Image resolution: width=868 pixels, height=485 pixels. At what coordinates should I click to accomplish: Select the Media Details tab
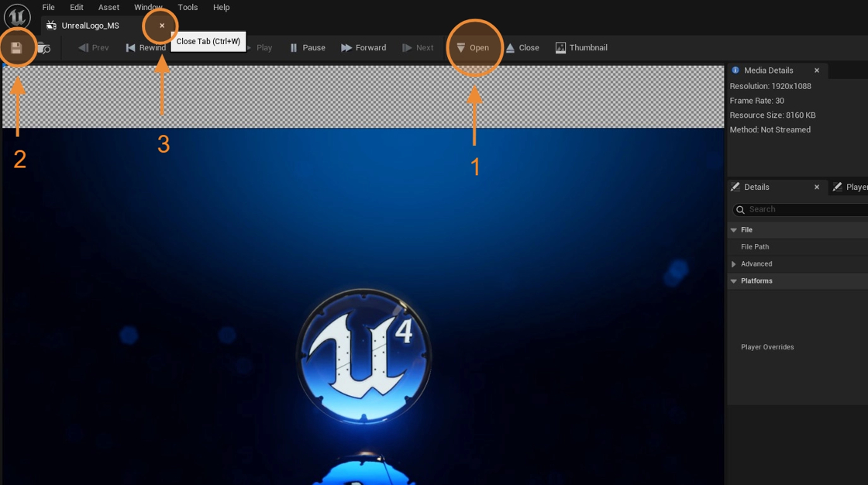[x=768, y=71]
